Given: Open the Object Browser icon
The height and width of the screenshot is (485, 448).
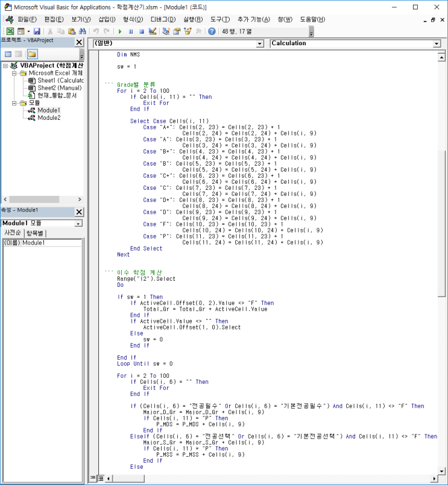Looking at the screenshot, I should point(188,31).
